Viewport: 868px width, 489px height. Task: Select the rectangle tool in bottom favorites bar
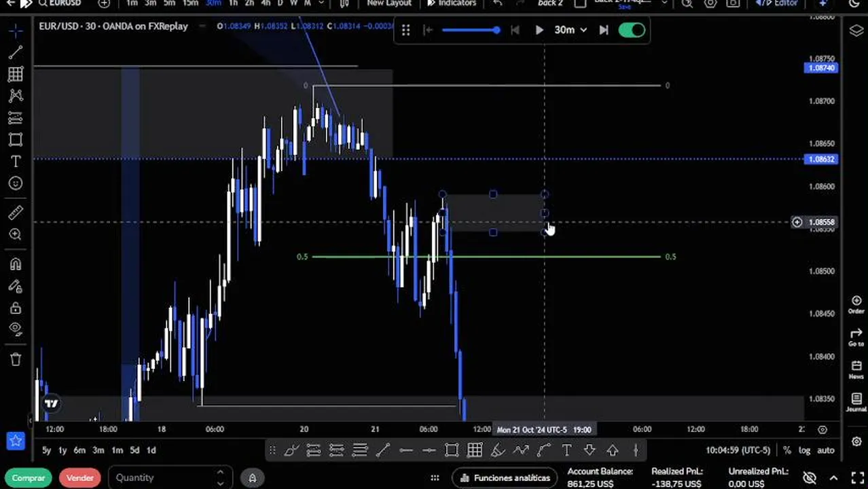click(x=452, y=450)
